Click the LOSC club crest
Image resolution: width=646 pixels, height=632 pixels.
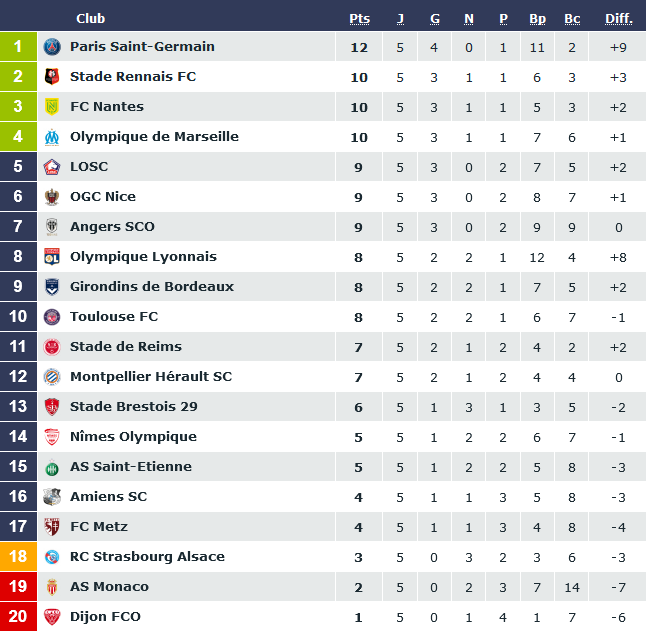[x=52, y=167]
